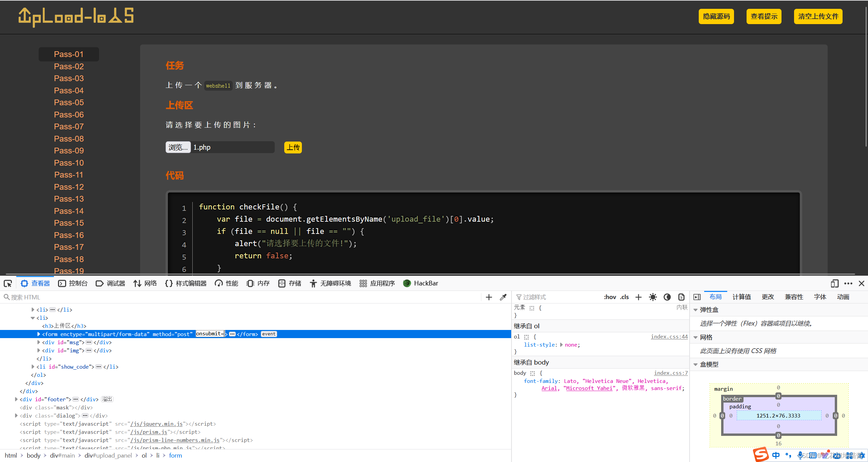Expand the list-style property value
This screenshot has height=462, width=868.
pos(561,345)
